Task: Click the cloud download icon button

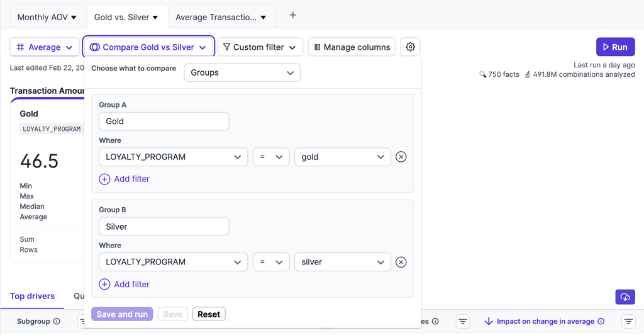Action: (x=625, y=297)
